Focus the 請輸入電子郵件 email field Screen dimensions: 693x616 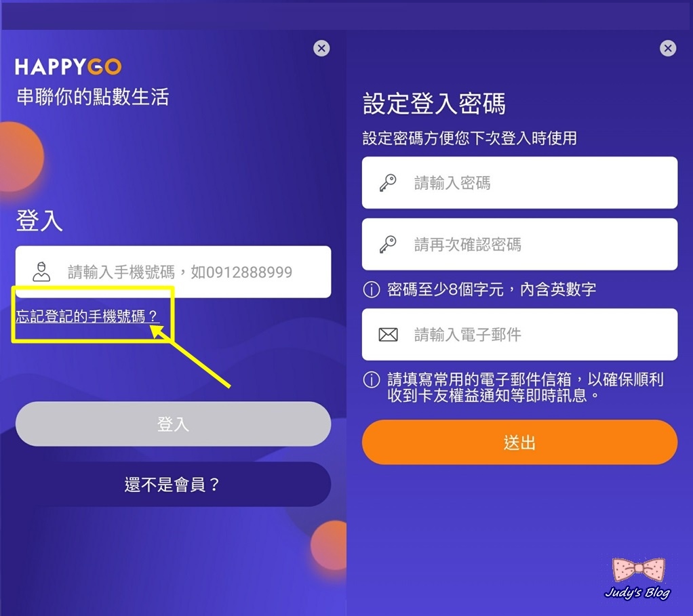pos(519,335)
